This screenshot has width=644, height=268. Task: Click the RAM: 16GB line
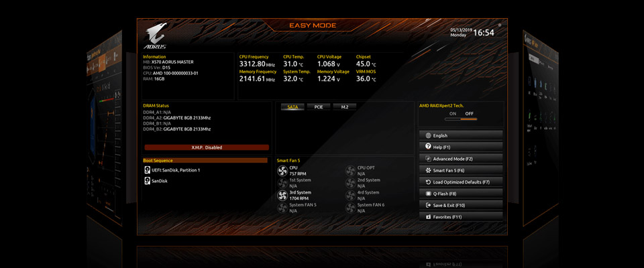[x=154, y=78]
